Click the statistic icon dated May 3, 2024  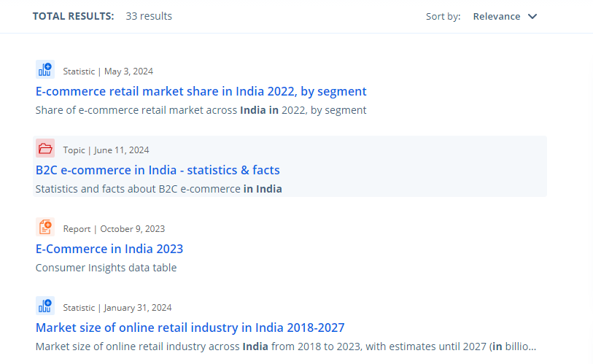45,69
